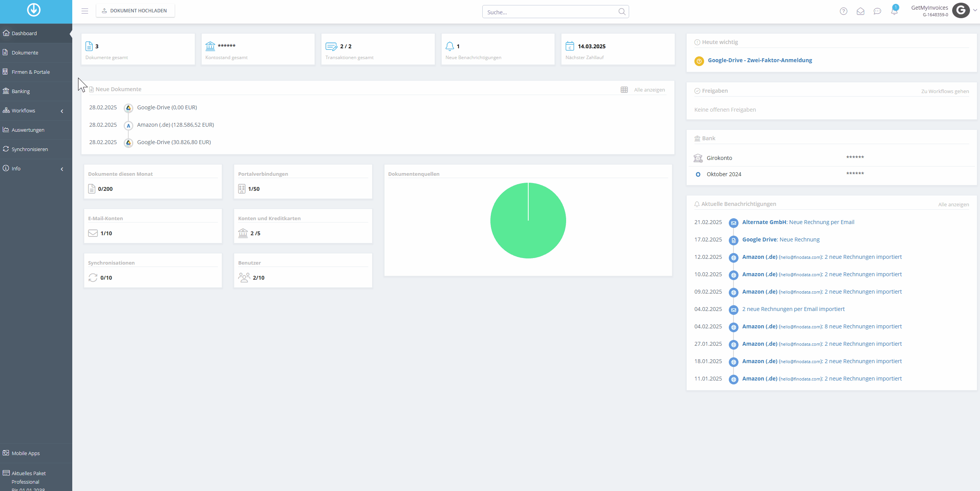Click the Amazon (.de) source icon in Neue Dokumente
The image size is (980, 491).
(x=128, y=125)
